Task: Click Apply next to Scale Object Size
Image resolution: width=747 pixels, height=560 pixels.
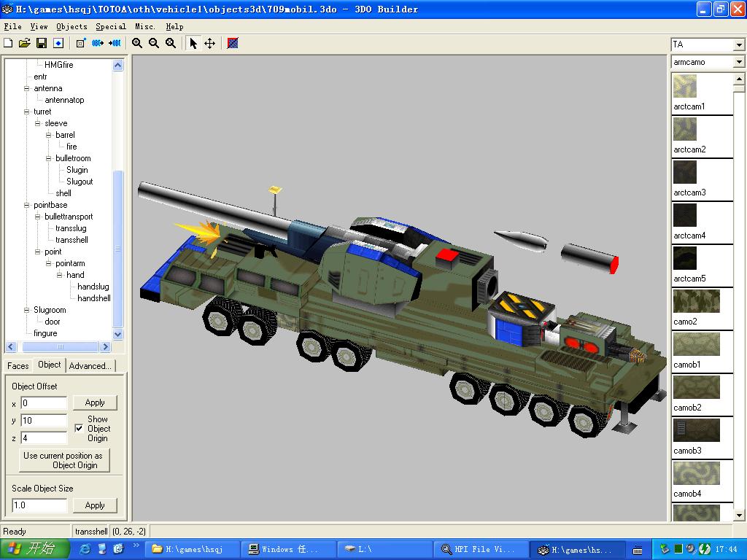Action: click(x=95, y=505)
